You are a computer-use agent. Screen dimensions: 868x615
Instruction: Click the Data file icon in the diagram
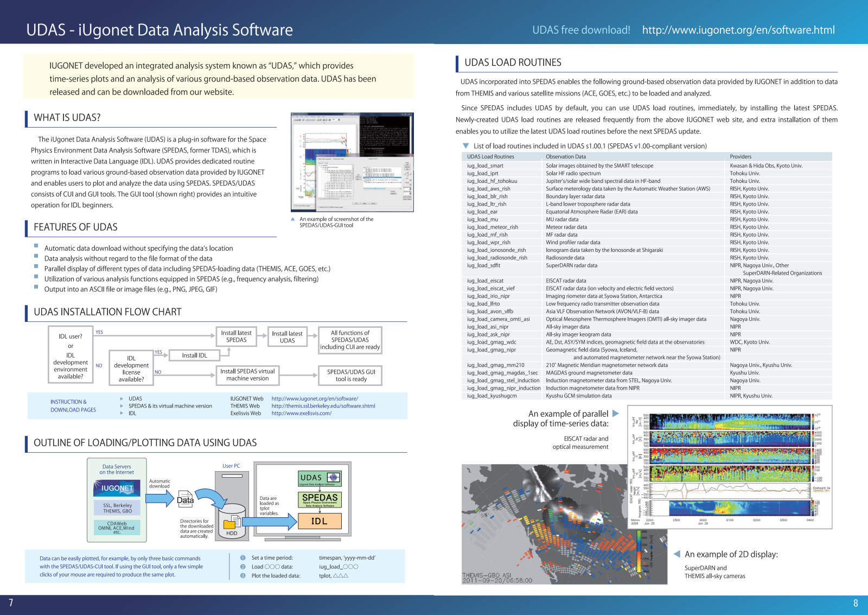[185, 499]
